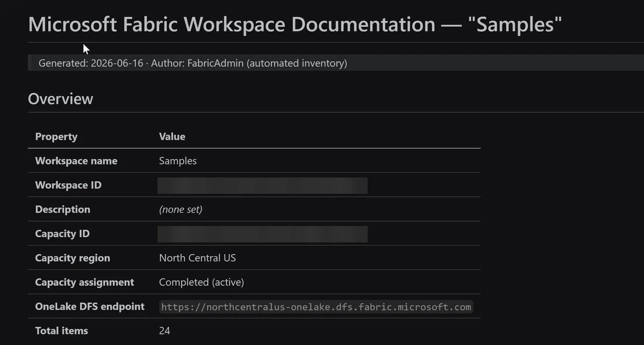Select the 'Description' property label

click(63, 209)
